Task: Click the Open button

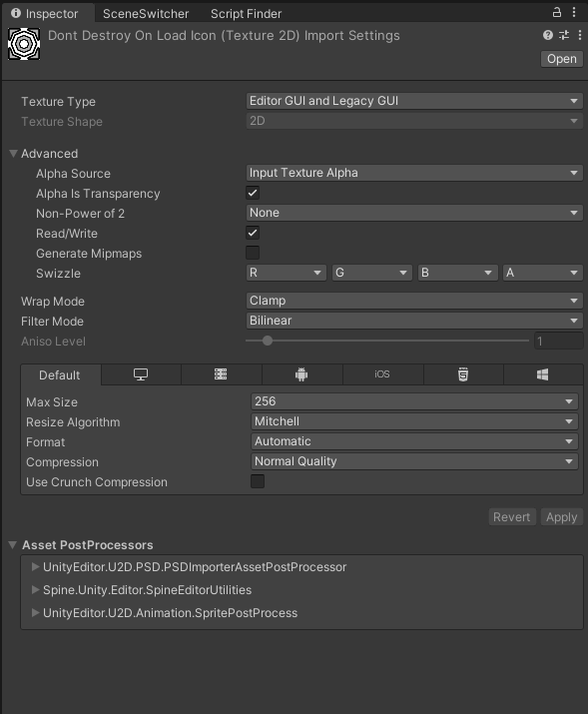Action: click(x=562, y=59)
